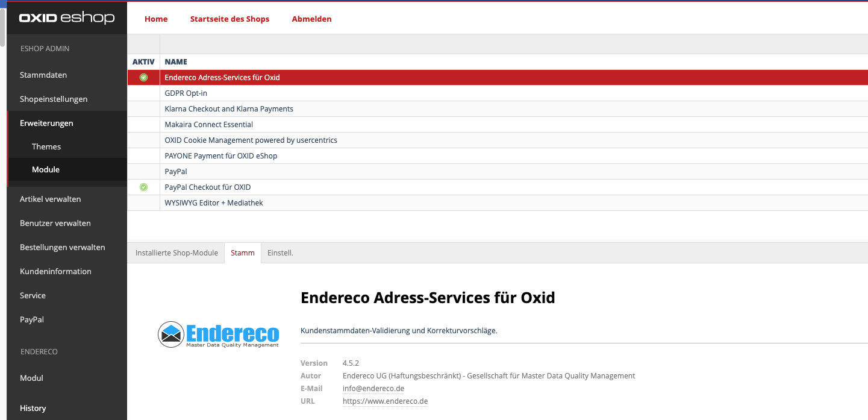
Task: Open the info@endereco.de email link
Action: pyautogui.click(x=373, y=389)
